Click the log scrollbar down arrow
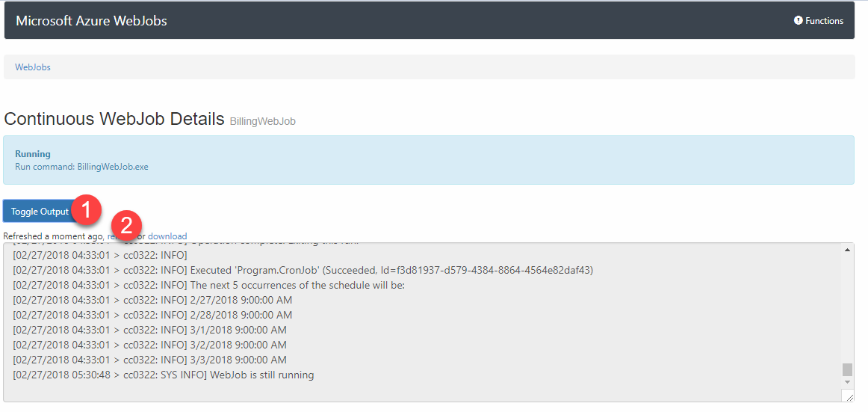868x418 pixels. click(x=847, y=382)
